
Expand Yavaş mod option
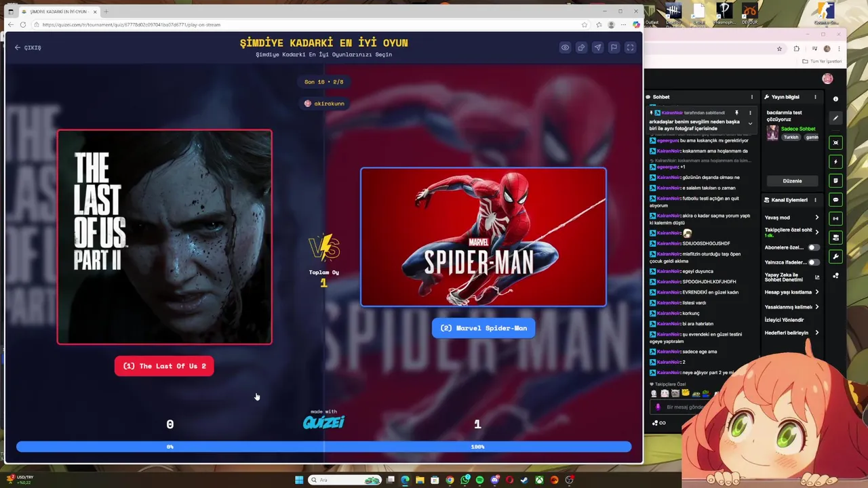[x=792, y=218]
